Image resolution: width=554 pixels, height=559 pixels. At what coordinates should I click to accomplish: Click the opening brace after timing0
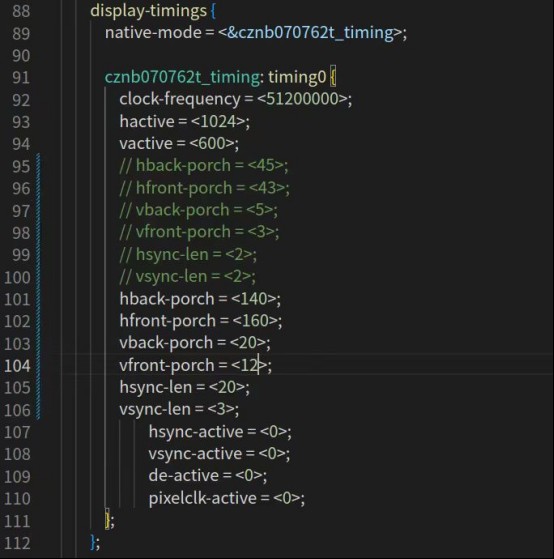333,77
